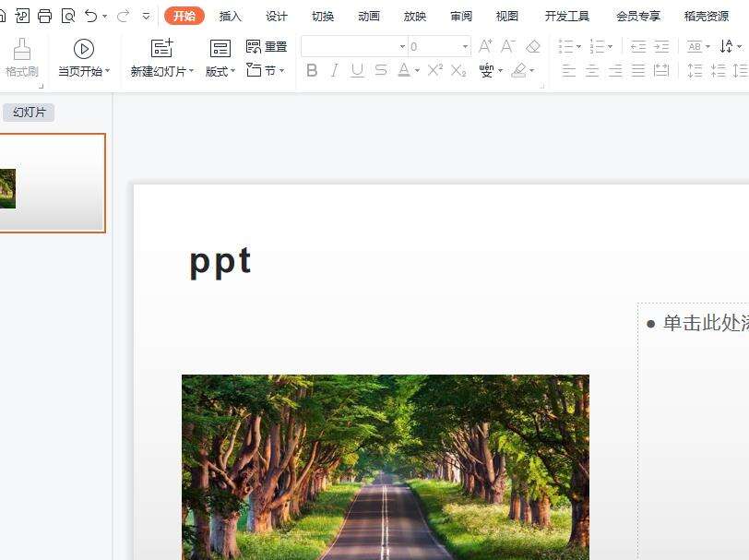Start slideshow with 当页开始 play icon
Screen dimensions: 749x560
click(84, 49)
